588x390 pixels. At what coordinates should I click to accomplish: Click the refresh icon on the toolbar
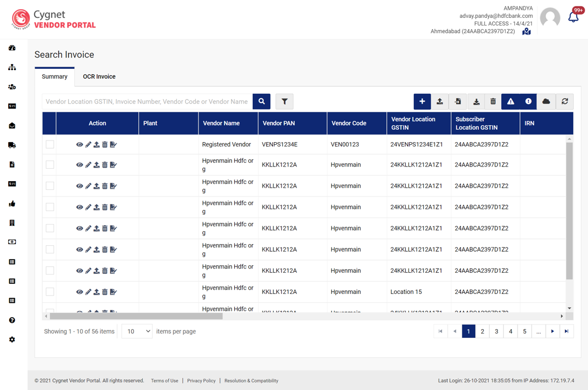pyautogui.click(x=564, y=101)
